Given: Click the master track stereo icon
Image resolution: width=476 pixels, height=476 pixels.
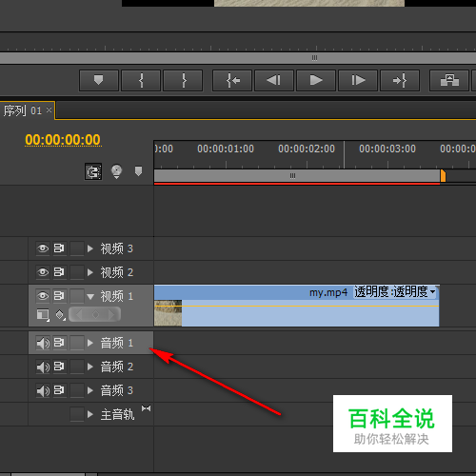Looking at the screenshot, I should tap(146, 408).
